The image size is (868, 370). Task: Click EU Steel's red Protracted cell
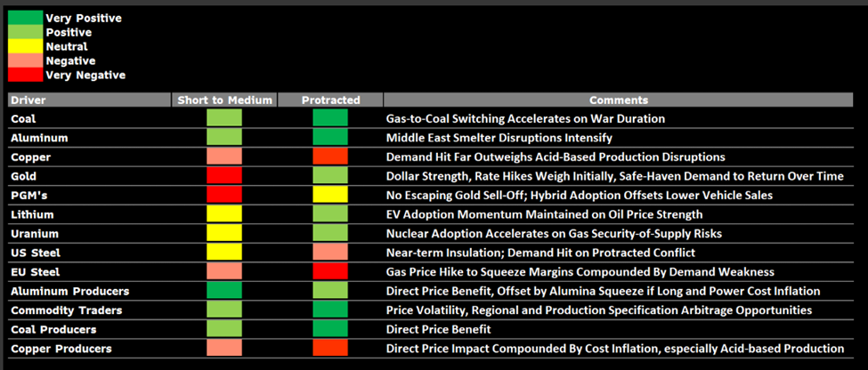point(330,271)
